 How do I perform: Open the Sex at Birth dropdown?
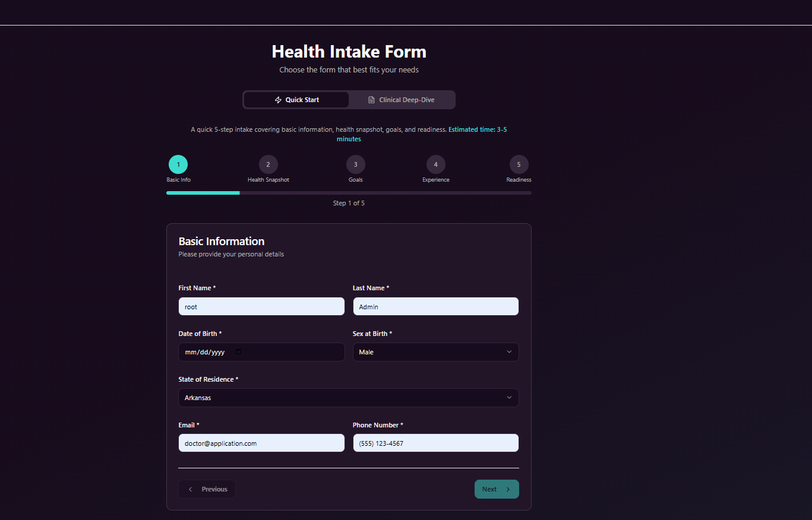[435, 352]
